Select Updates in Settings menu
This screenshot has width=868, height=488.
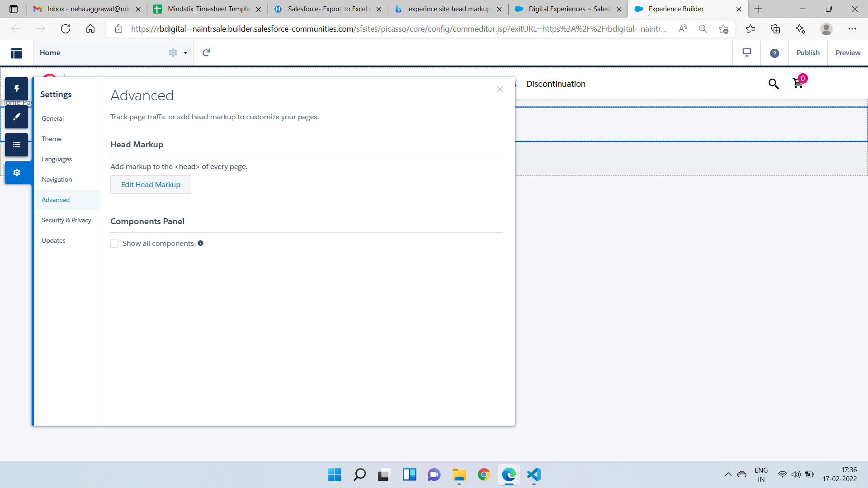coord(53,240)
